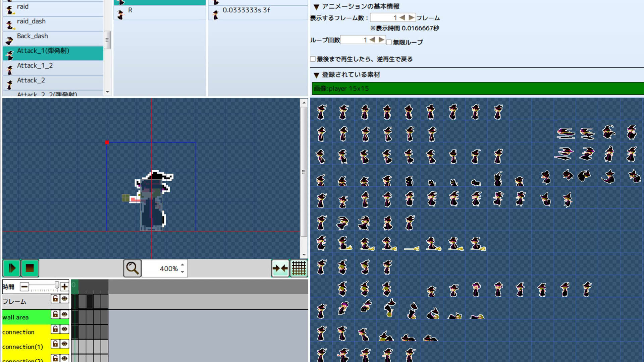This screenshot has height=362, width=644.
Task: Check 最後まで再生したら、逆再生で戻る option
Action: 313,59
